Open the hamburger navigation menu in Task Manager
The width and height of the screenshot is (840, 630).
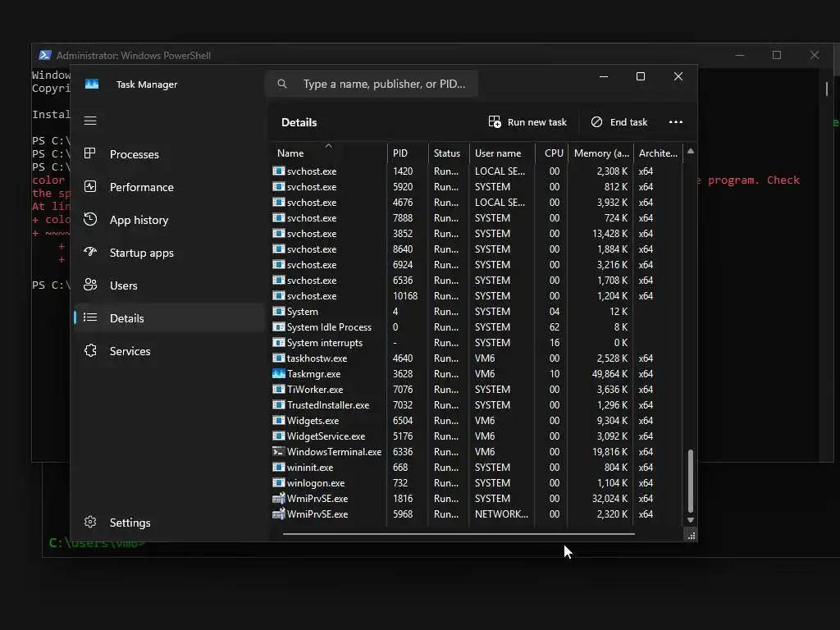(90, 121)
